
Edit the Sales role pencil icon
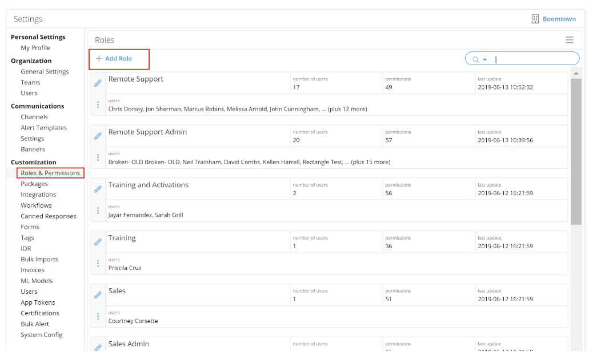tap(98, 295)
